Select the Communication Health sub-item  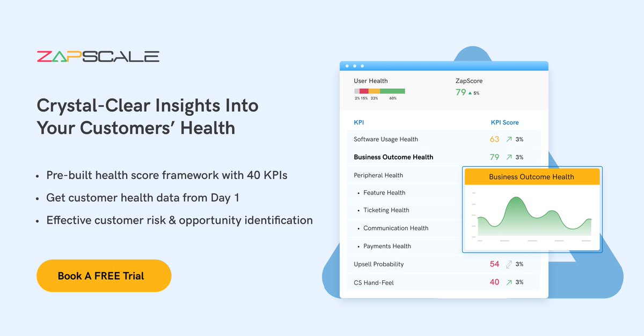396,228
